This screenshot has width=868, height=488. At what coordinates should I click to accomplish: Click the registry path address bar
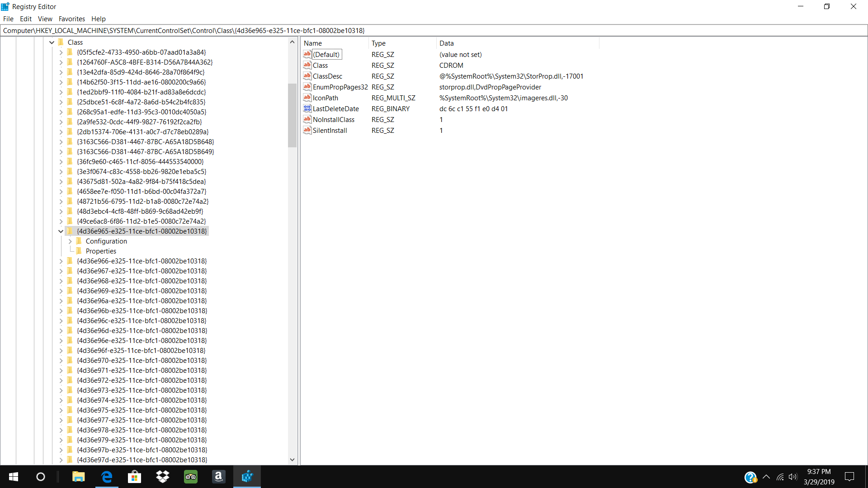coord(434,31)
